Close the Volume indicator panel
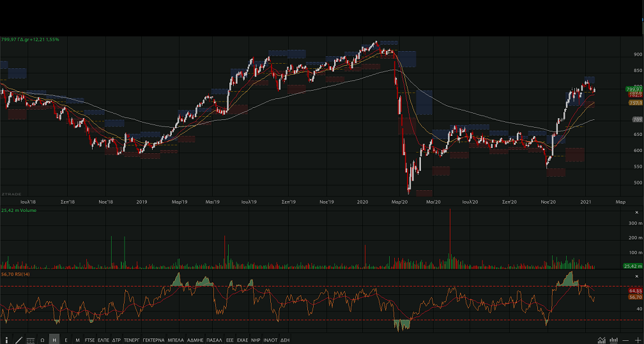 coord(637,213)
